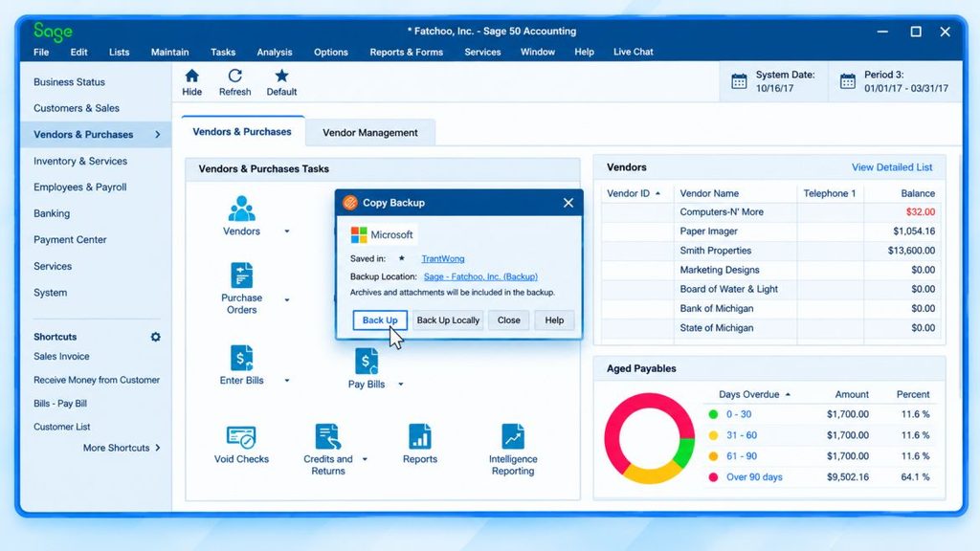
Task: Expand the Credits and Returns dropdown arrow
Action: (365, 459)
